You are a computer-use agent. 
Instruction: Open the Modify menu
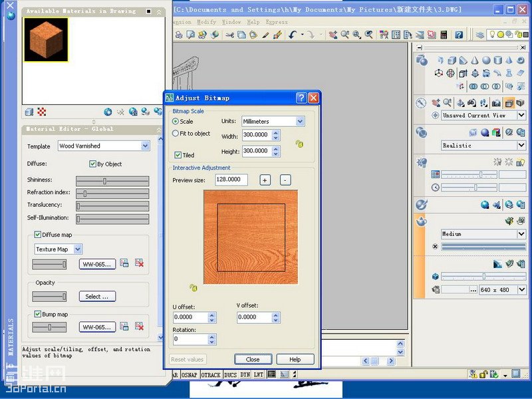tap(206, 22)
